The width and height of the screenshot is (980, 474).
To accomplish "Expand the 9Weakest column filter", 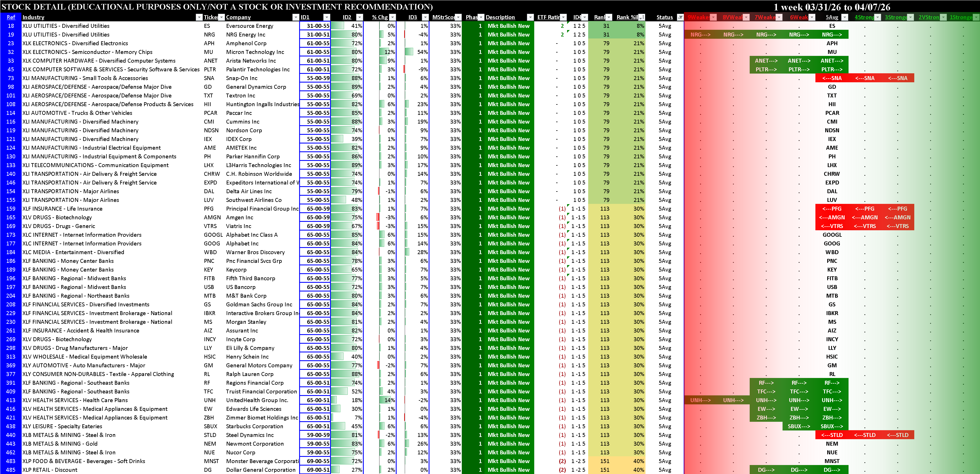I will 713,17.
